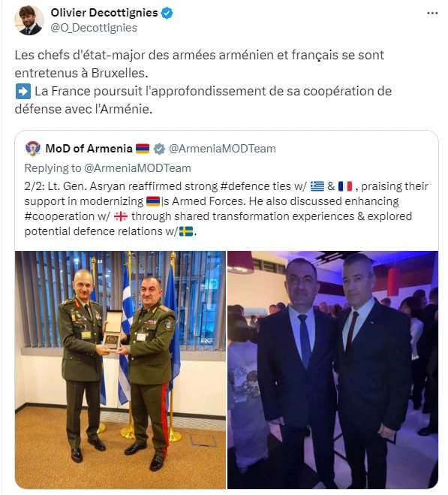448x495 pixels.
Task: Click the grey verified badge of MoD of Armenia
Action: click(x=159, y=149)
